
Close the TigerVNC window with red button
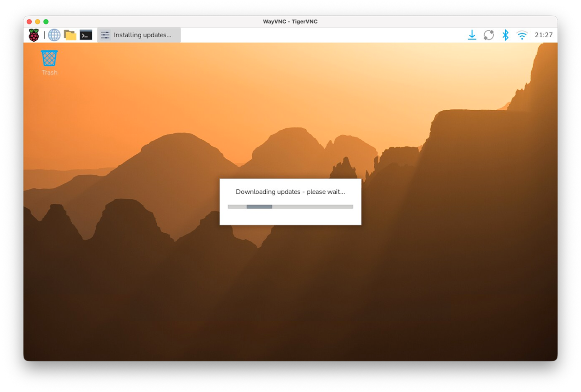pos(29,21)
